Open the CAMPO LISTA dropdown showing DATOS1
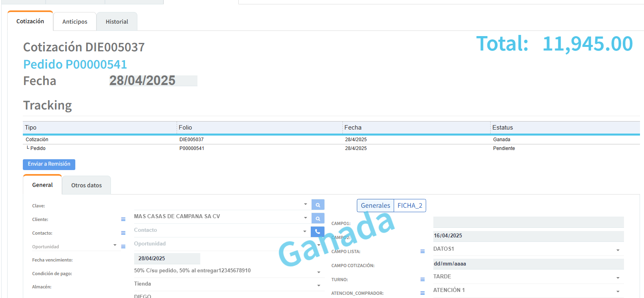 618,250
